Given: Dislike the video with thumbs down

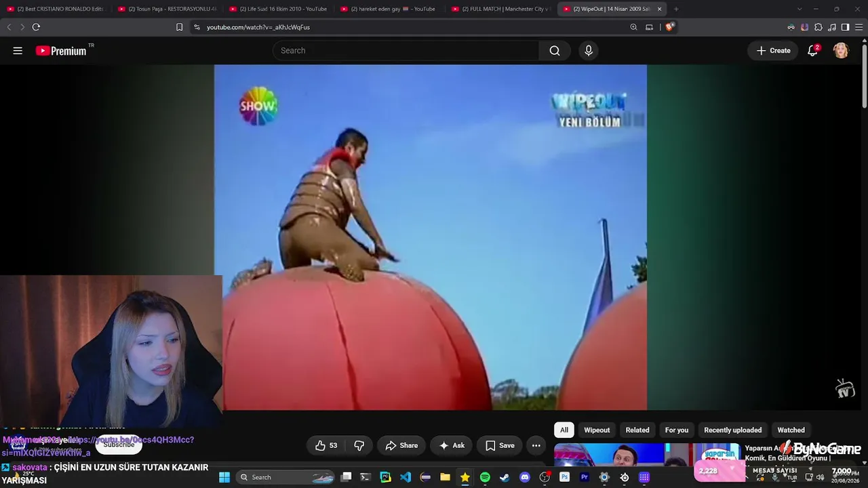Looking at the screenshot, I should point(359,445).
